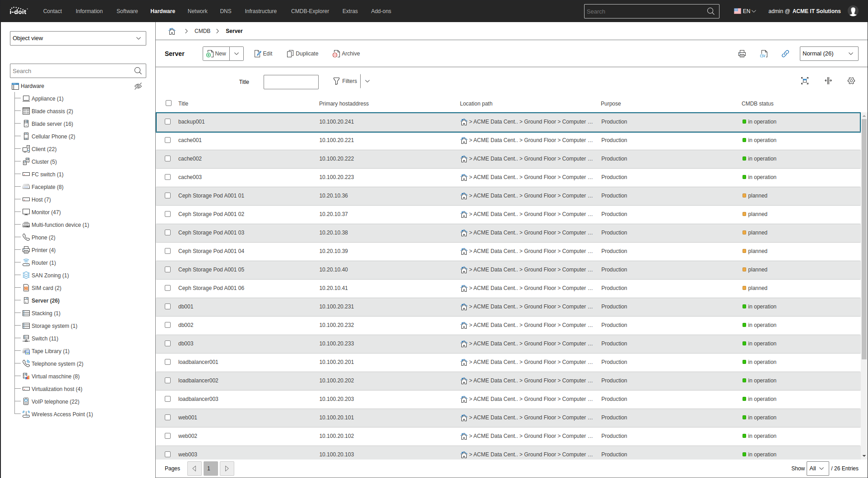Click the Phone icon in tree
This screenshot has height=478, width=868.
pyautogui.click(x=26, y=237)
